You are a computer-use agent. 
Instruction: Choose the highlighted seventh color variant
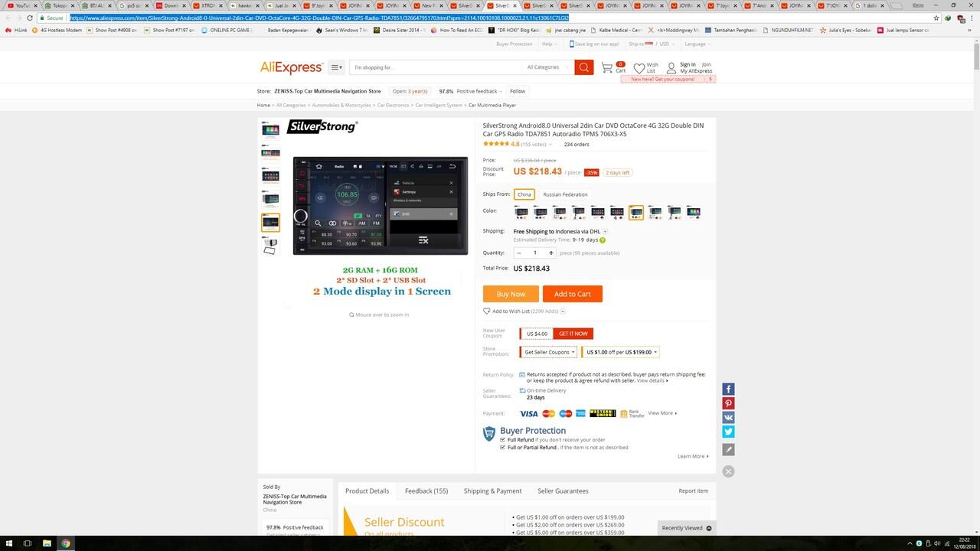pyautogui.click(x=635, y=212)
